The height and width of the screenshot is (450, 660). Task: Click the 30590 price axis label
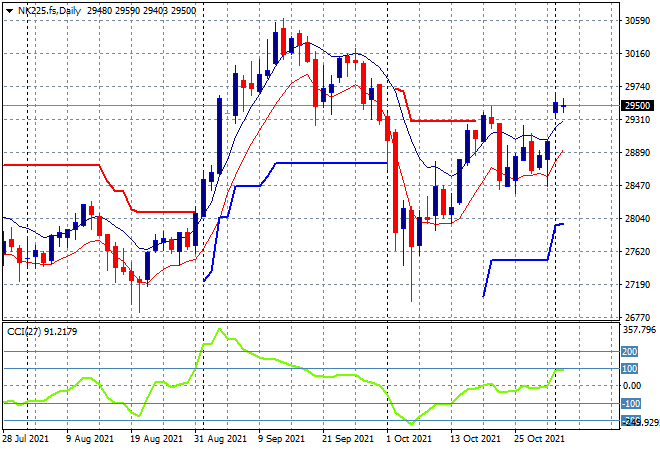[x=637, y=21]
